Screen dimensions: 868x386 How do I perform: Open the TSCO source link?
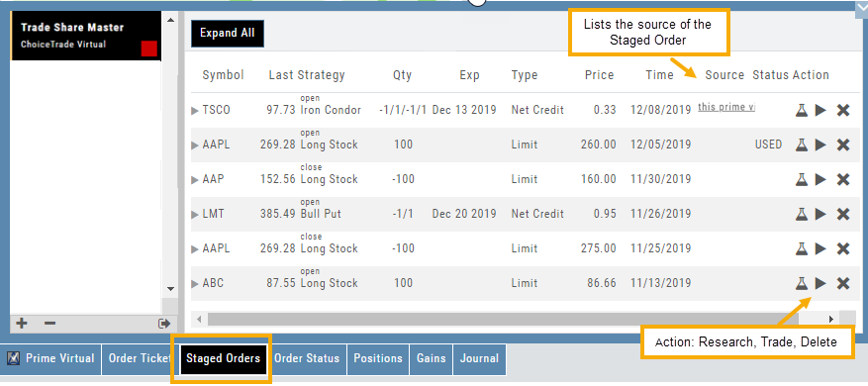[x=726, y=108]
